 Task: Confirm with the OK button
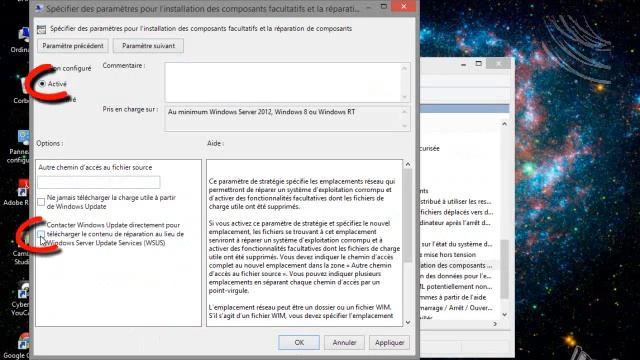(x=299, y=342)
